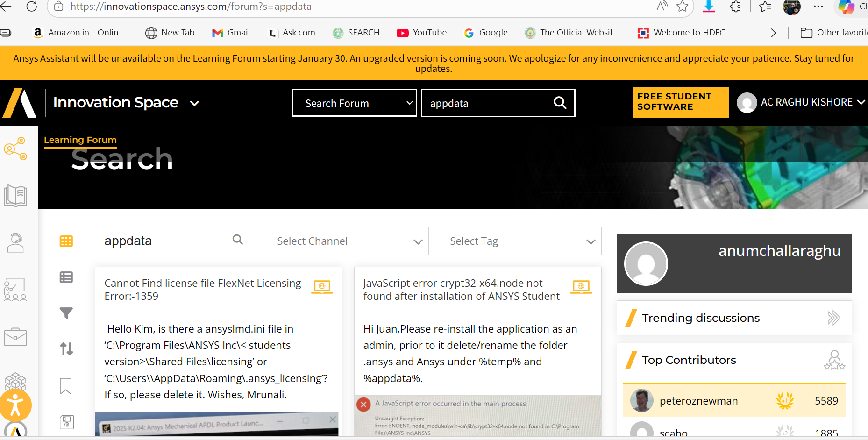The height and width of the screenshot is (440, 868).
Task: Click the Read aloud icon in address bar
Action: click(662, 6)
